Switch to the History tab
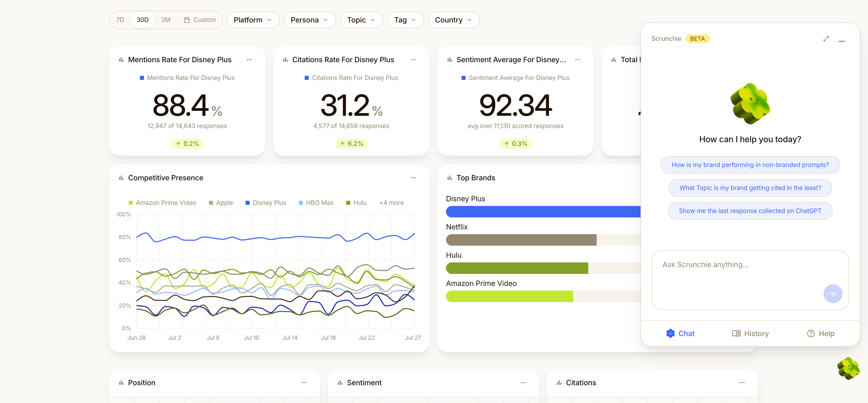The width and height of the screenshot is (868, 403). click(x=750, y=333)
